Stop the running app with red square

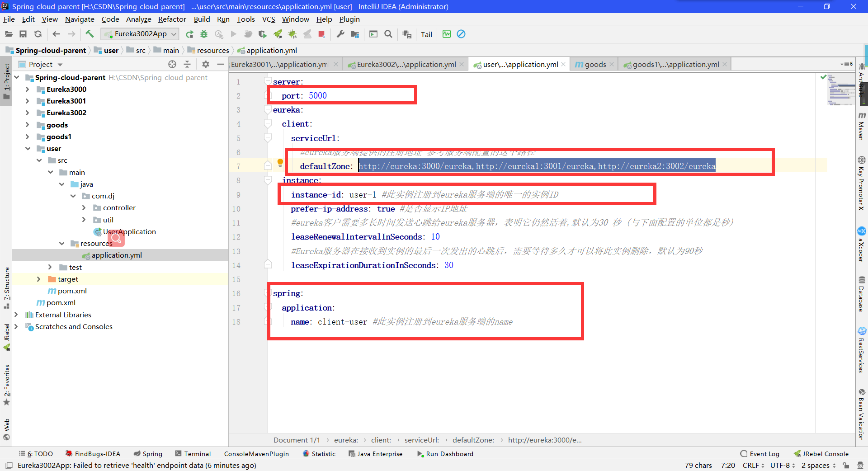321,34
